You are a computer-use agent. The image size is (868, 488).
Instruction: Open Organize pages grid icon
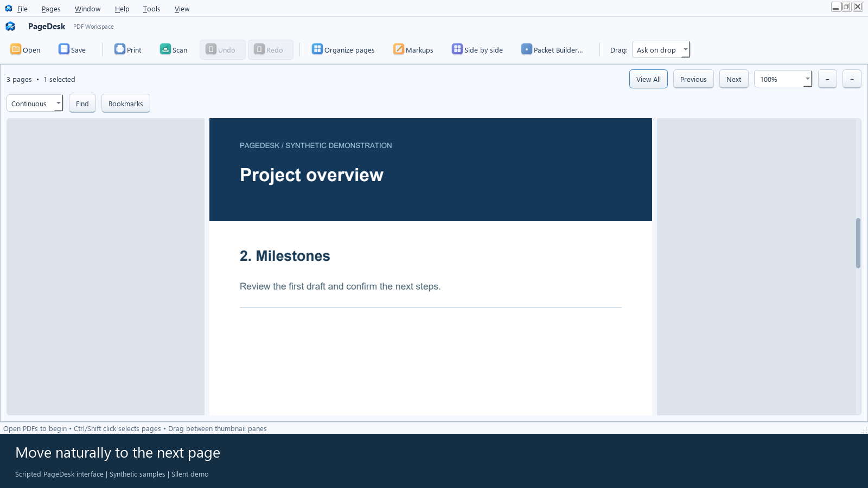point(317,49)
